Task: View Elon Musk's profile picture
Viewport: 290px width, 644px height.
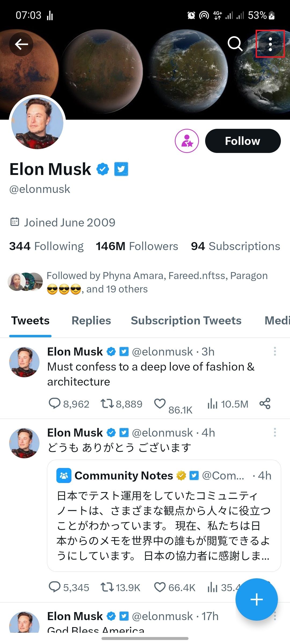Action: coord(38,123)
